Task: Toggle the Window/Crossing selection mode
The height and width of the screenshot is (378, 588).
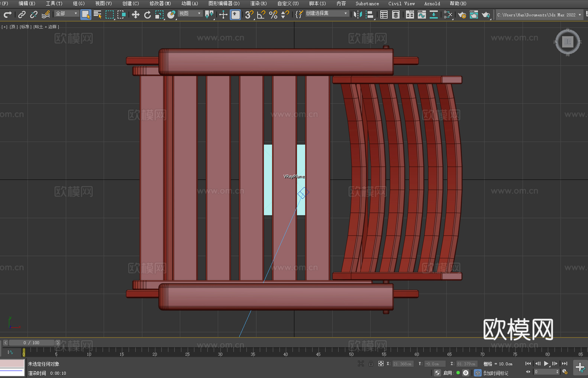Action: [x=122, y=14]
